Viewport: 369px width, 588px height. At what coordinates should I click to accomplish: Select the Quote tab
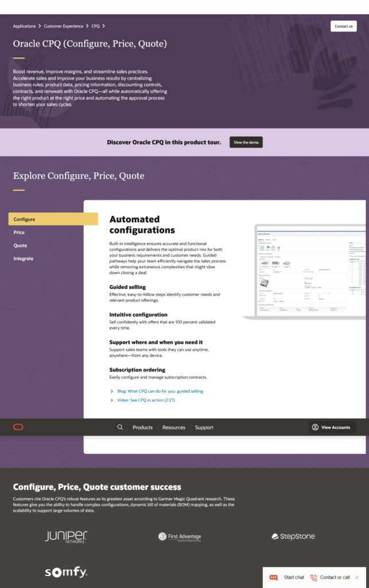click(20, 246)
